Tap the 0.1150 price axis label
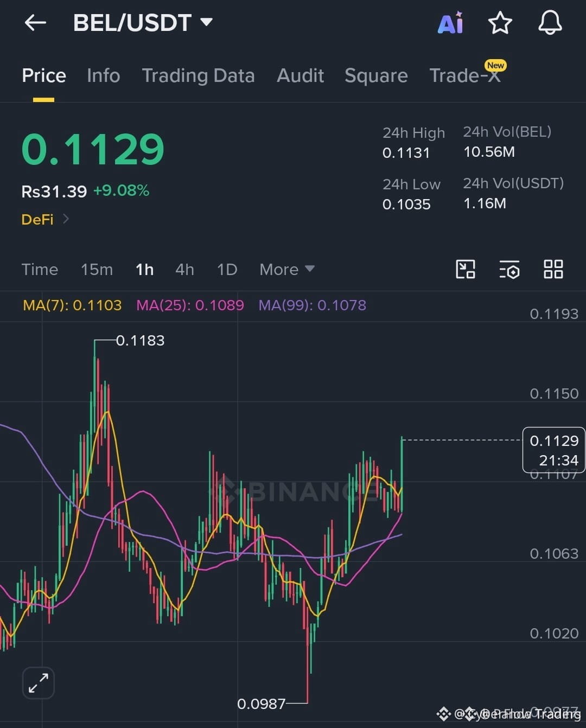Image resolution: width=586 pixels, height=728 pixels. 554,393
